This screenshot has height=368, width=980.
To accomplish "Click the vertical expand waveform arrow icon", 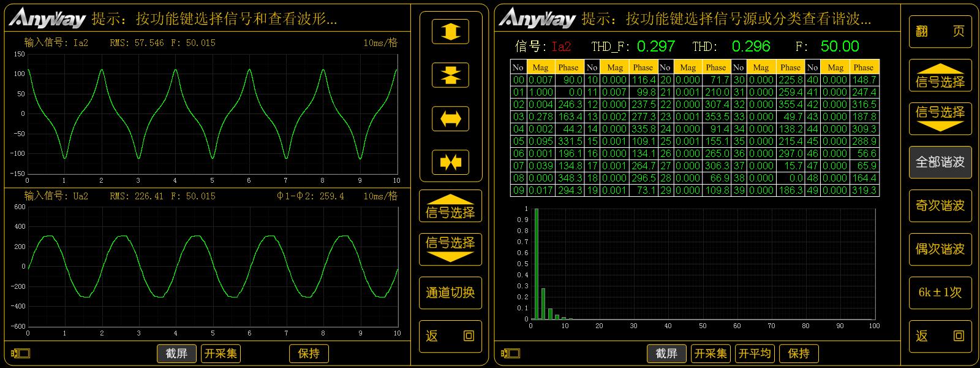I will [x=450, y=31].
